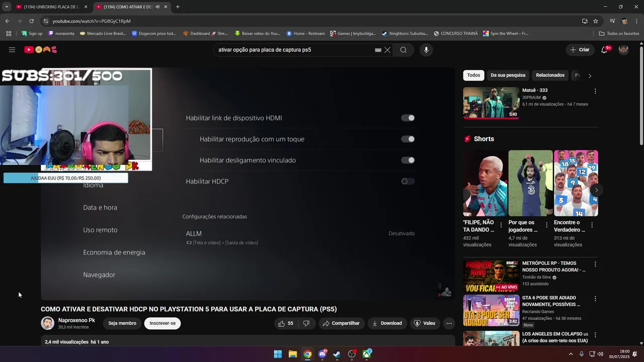The image size is (644, 362).
Task: Open the Naproxenoo Pk channel name link
Action: pyautogui.click(x=76, y=320)
